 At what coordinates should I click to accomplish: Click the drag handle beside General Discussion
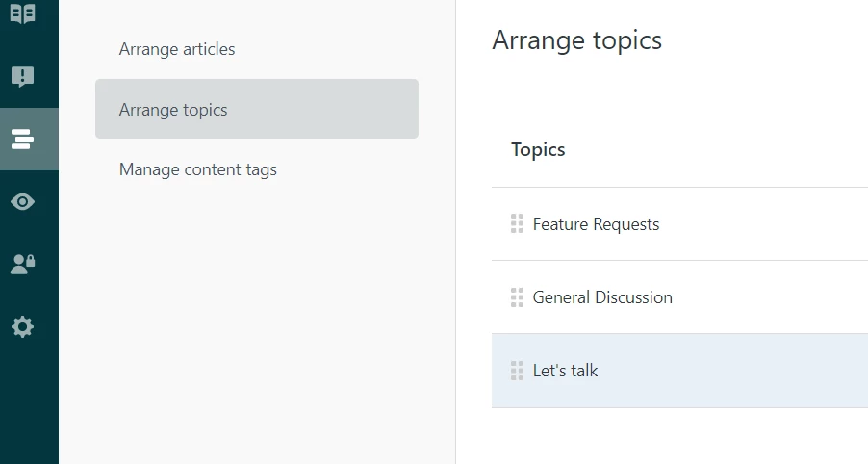pos(517,297)
